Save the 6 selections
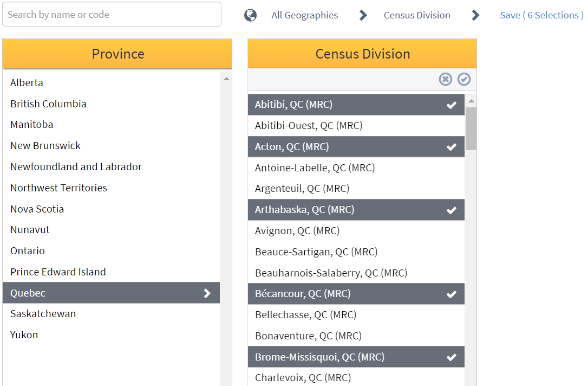This screenshot has width=588, height=386. coord(541,15)
